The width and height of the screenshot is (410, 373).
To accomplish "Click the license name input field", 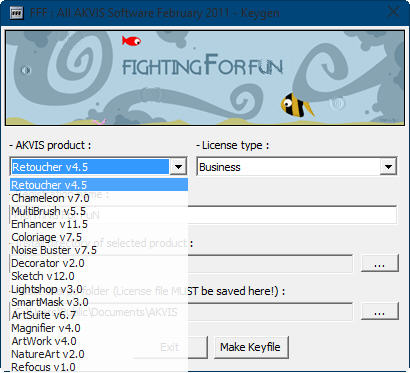I will point(203,215).
